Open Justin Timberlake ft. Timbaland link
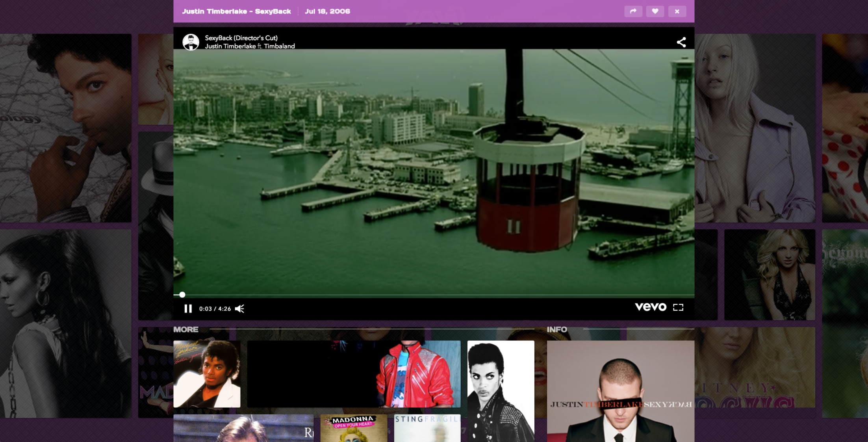The height and width of the screenshot is (442, 868). (x=250, y=46)
